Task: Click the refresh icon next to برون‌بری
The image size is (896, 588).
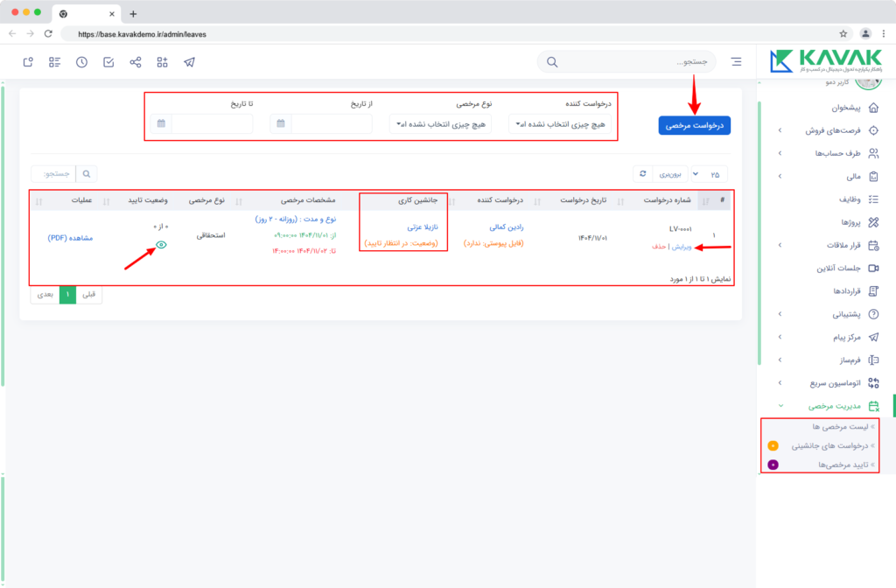Action: 643,174
